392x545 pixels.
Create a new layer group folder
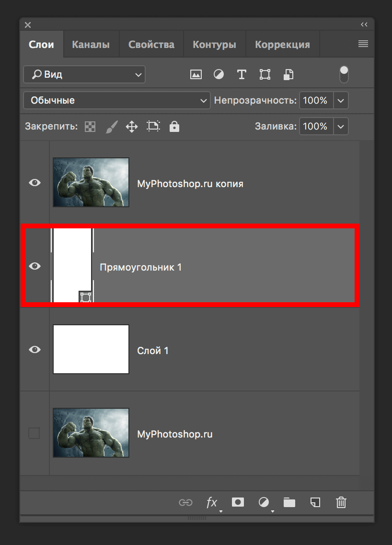pos(289,502)
